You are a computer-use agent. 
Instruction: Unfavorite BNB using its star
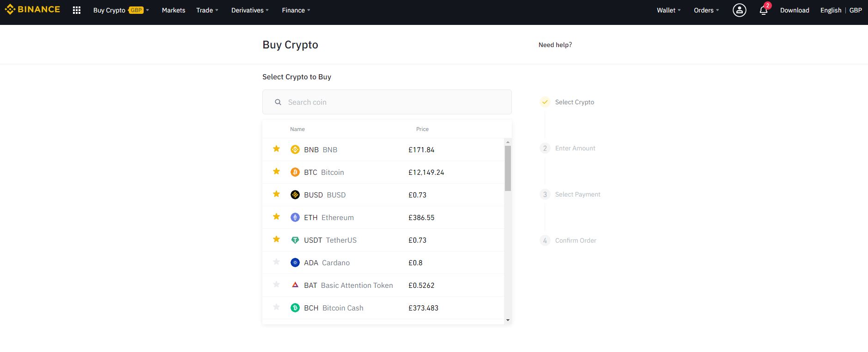pyautogui.click(x=276, y=149)
